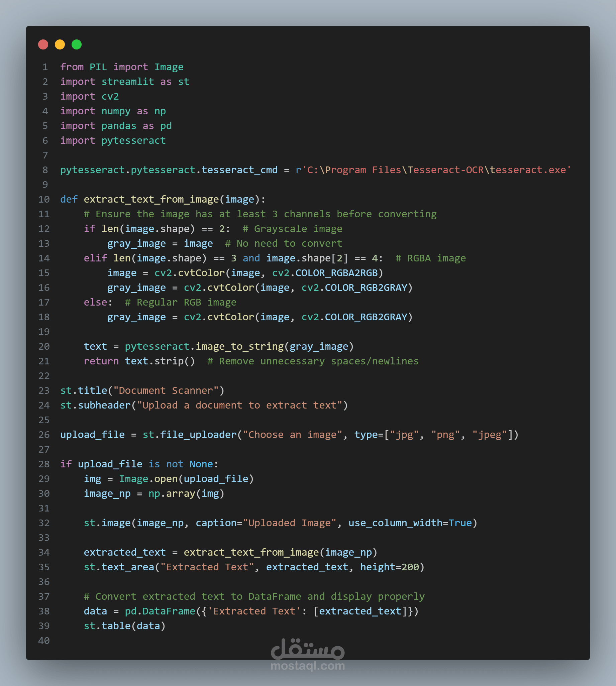Click the st.table(data) call
616x686 pixels.
(x=125, y=626)
